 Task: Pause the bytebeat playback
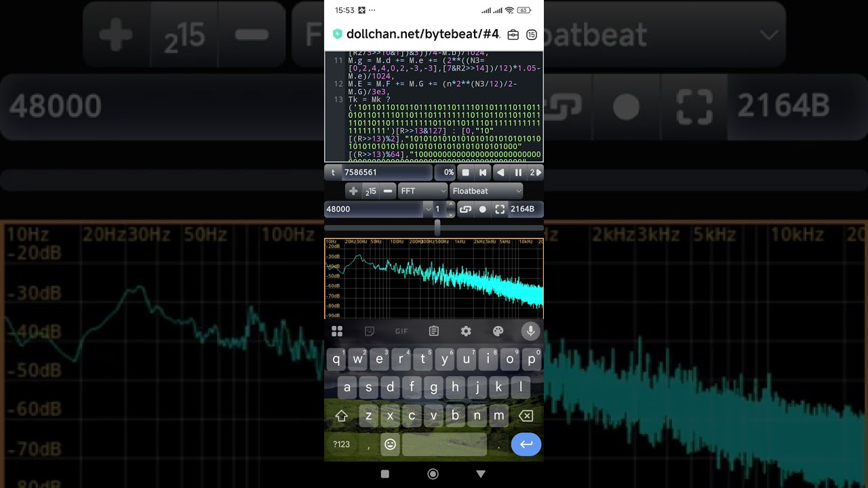[x=518, y=172]
